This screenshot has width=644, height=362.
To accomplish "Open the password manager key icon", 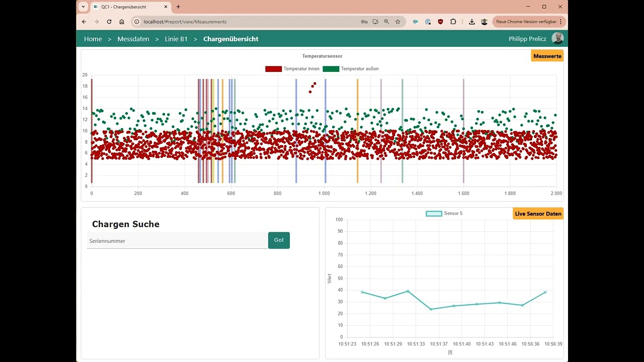I will coord(364,22).
